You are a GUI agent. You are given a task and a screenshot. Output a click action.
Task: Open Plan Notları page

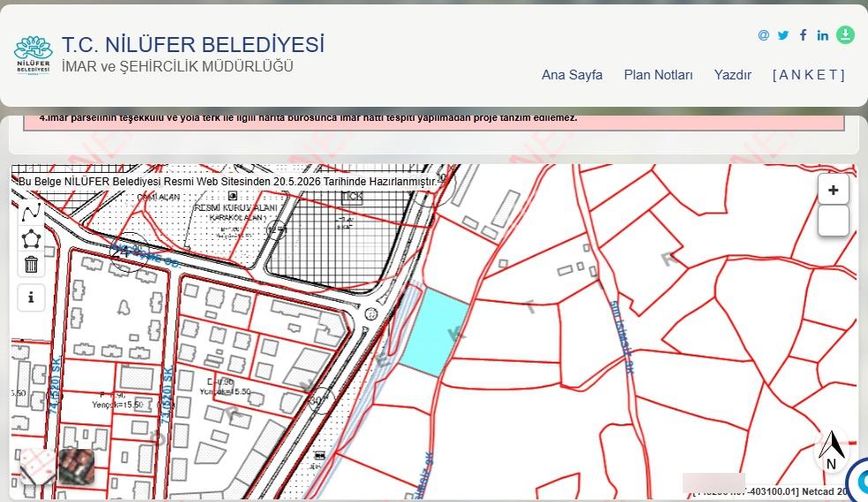(x=658, y=75)
